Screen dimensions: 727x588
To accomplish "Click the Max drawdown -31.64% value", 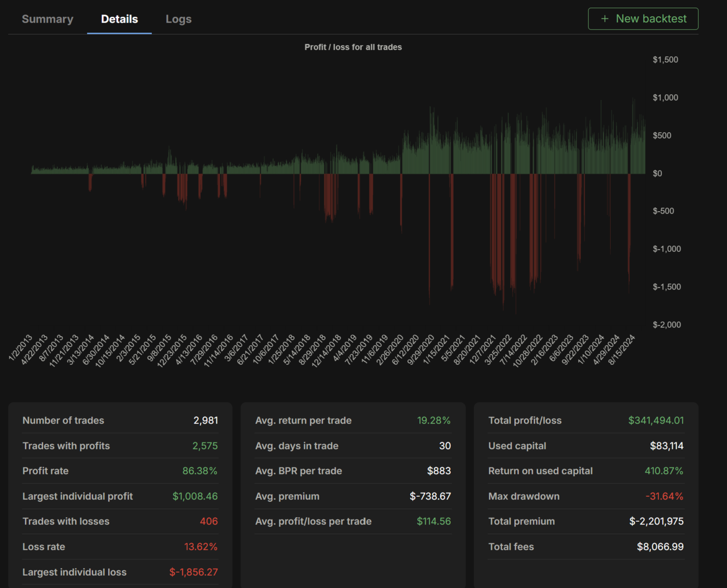I will pyautogui.click(x=664, y=496).
